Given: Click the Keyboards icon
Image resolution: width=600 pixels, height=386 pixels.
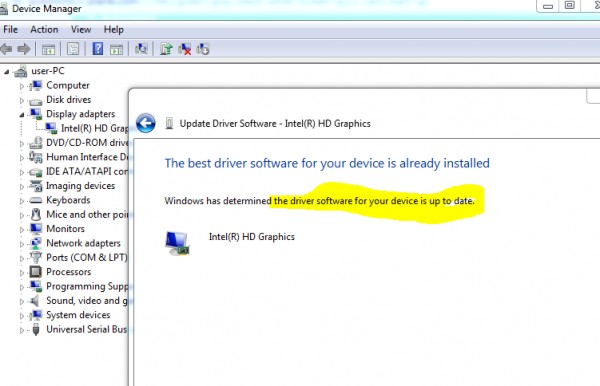Looking at the screenshot, I should [36, 200].
